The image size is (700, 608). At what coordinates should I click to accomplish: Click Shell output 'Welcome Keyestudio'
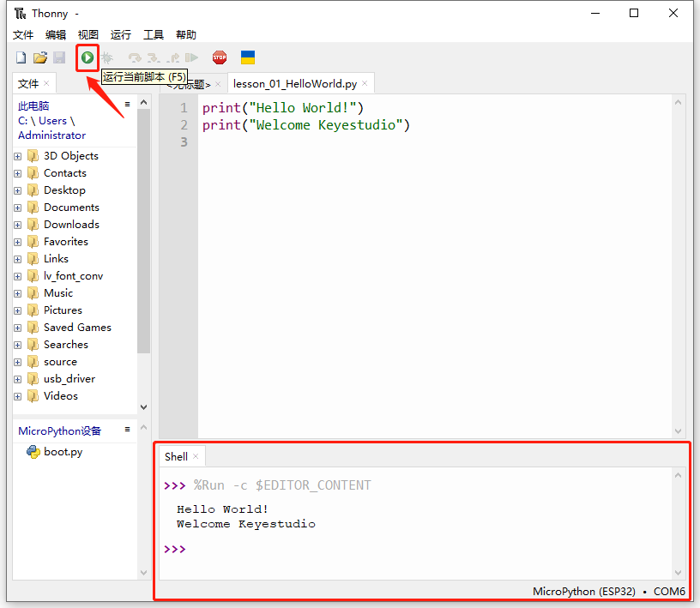click(246, 524)
